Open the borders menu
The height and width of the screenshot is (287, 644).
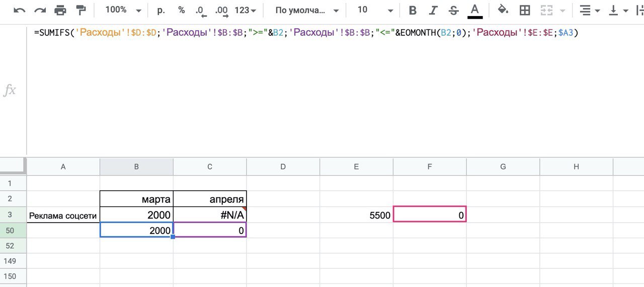tap(525, 10)
